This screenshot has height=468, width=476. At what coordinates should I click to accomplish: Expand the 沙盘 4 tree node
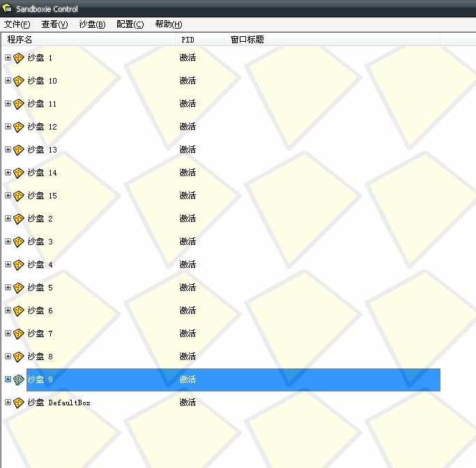pyautogui.click(x=8, y=264)
